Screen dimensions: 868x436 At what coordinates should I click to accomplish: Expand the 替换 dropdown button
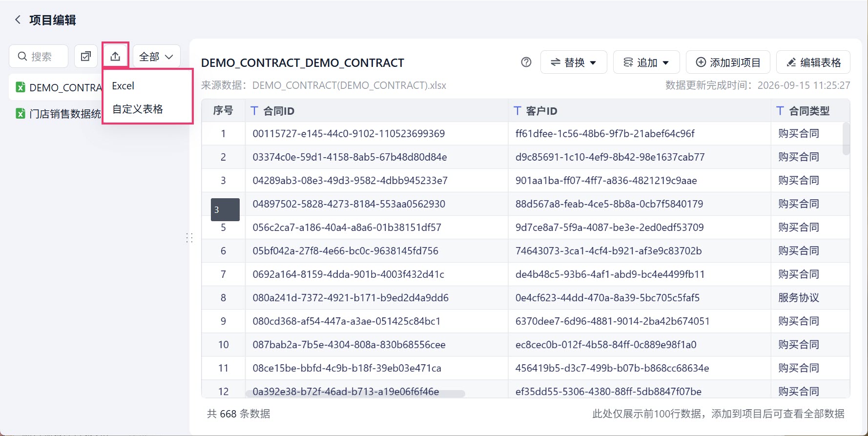tap(574, 62)
